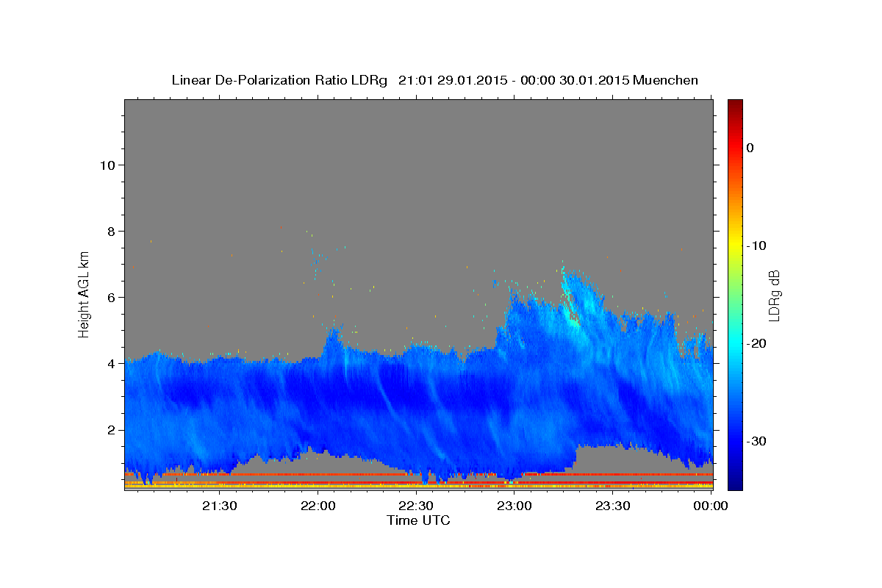Viewport: 882px width, 588px height.
Task: Pick the dark blue bottom of colorbar
Action: pyautogui.click(x=735, y=484)
